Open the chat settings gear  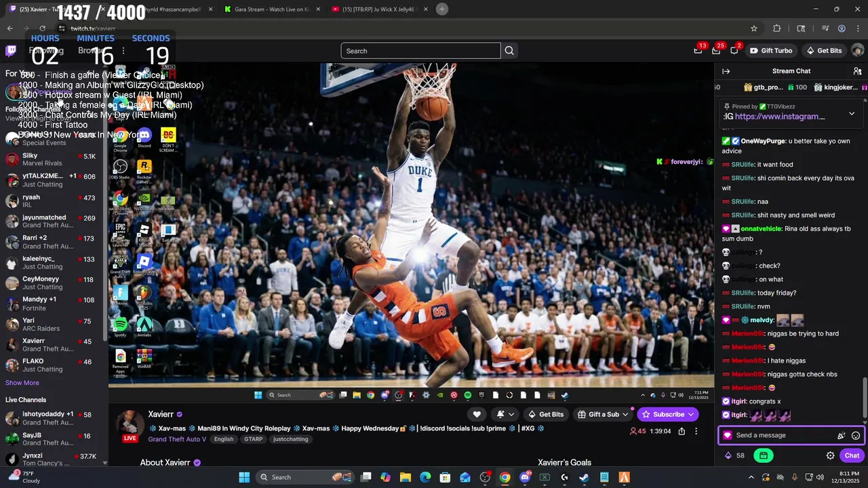pos(830,455)
